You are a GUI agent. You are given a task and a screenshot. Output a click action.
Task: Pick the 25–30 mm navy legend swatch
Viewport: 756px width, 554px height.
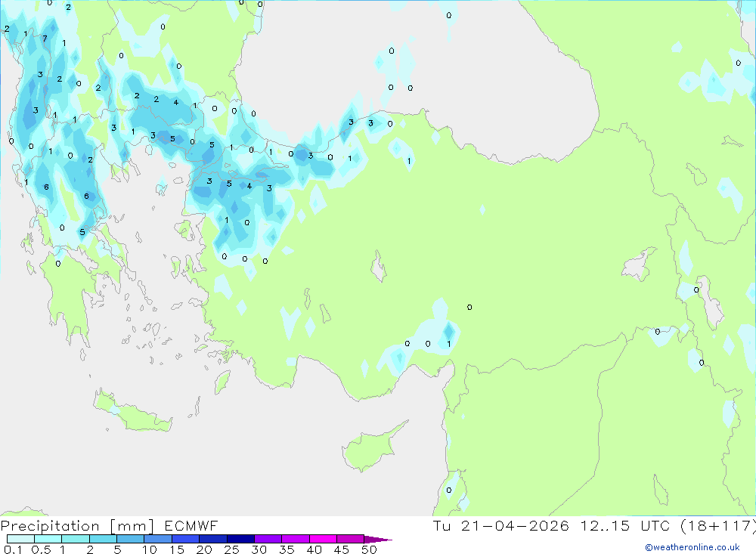point(240,539)
